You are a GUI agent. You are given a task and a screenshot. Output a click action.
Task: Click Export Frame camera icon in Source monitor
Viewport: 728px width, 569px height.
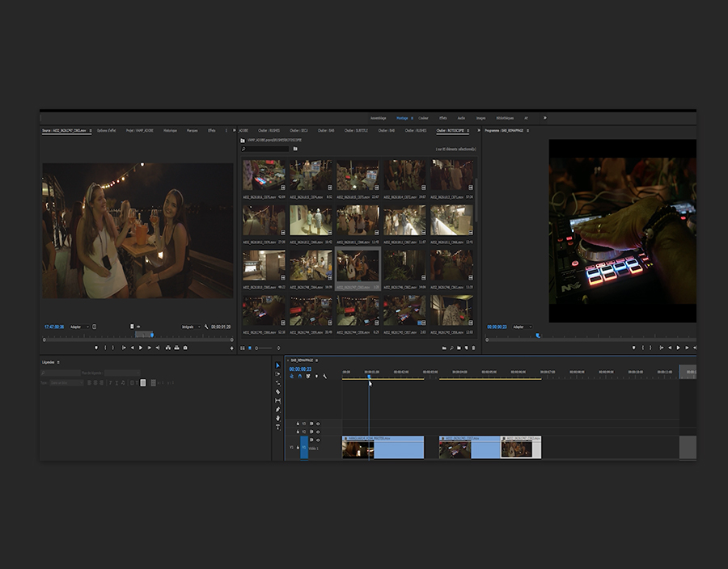(185, 348)
